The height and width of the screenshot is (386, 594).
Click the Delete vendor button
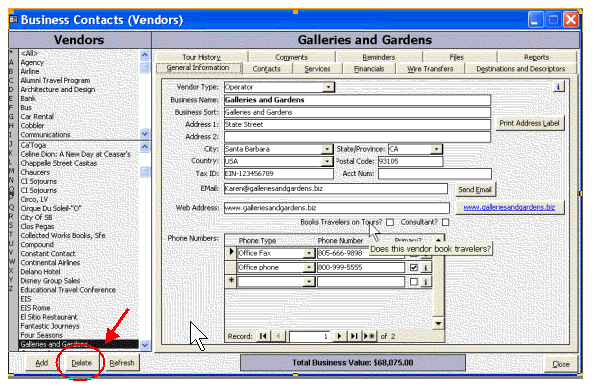81,363
